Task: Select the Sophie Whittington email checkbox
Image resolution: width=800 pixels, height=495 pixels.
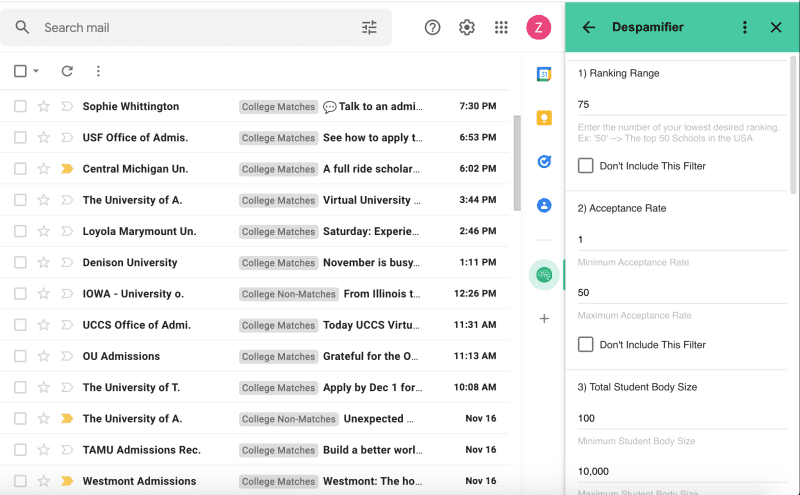Action: 20,107
